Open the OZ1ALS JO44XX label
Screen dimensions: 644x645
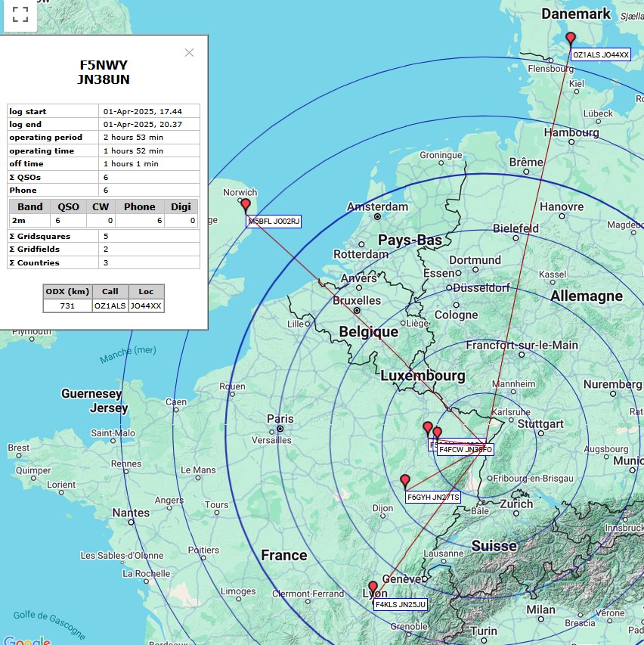600,55
